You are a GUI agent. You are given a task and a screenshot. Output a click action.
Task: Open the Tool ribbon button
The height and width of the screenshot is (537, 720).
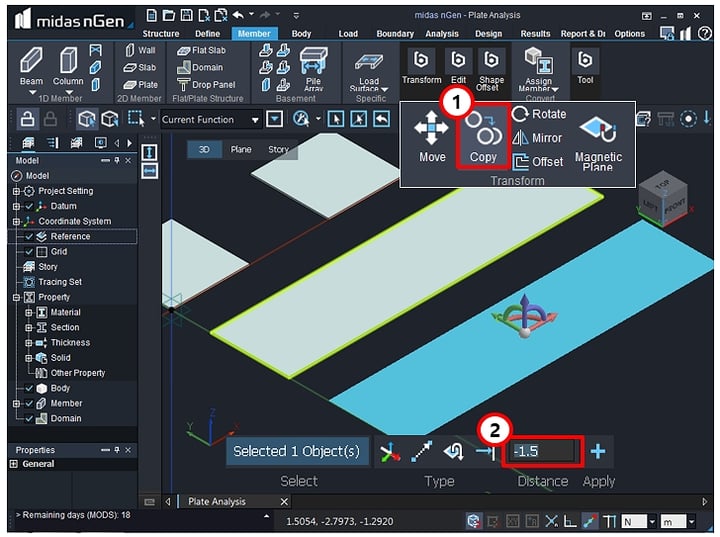coord(585,67)
